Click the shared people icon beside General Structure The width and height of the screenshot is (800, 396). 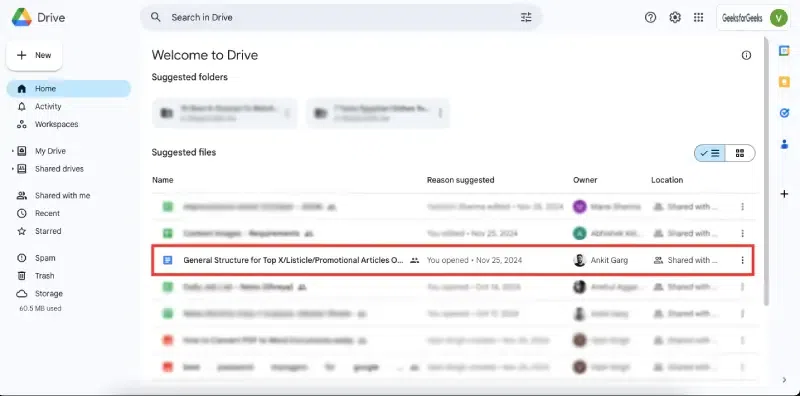[x=415, y=260]
